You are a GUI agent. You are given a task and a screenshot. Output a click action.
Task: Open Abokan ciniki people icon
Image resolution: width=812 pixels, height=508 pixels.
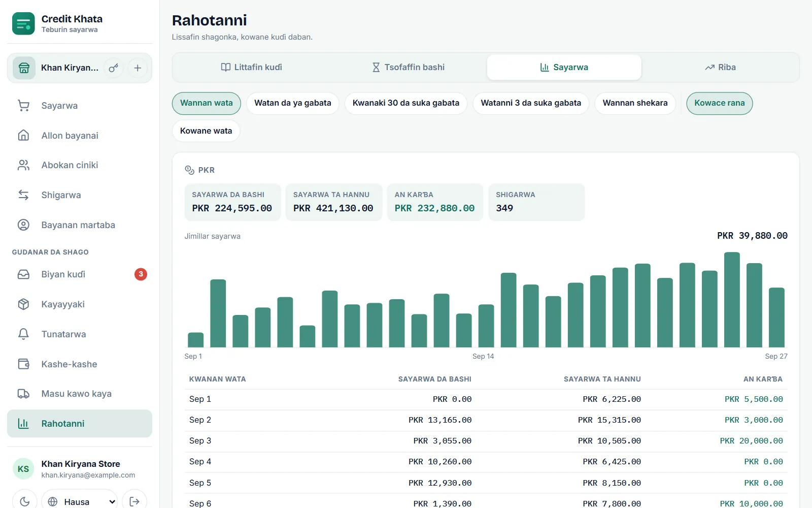(x=23, y=165)
